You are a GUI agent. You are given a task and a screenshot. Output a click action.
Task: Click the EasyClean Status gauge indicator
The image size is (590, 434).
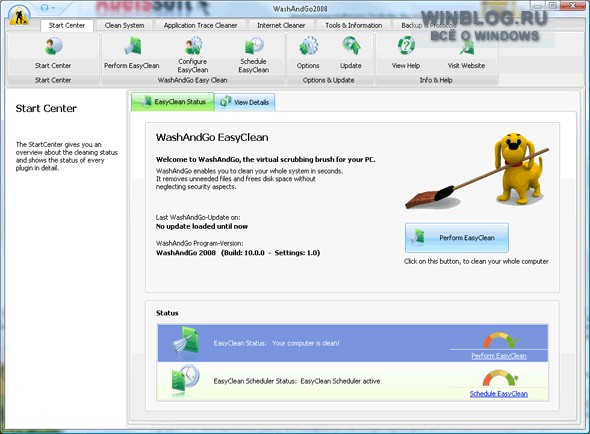click(500, 340)
